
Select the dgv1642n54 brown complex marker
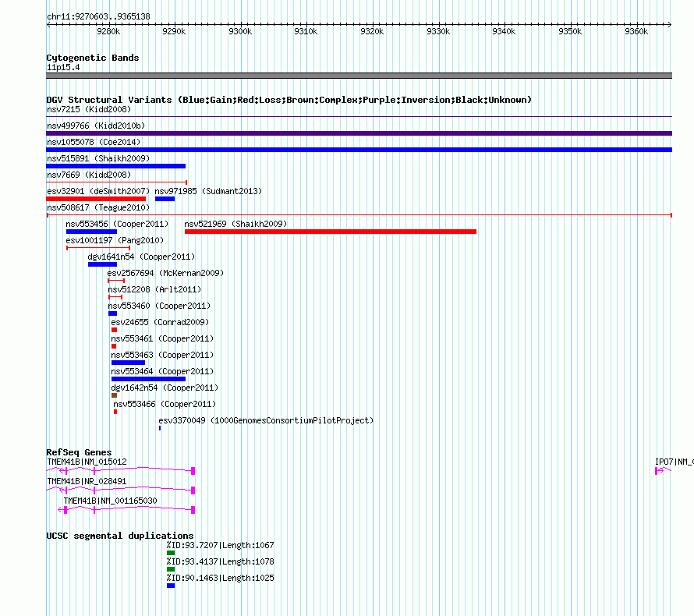coord(114,395)
